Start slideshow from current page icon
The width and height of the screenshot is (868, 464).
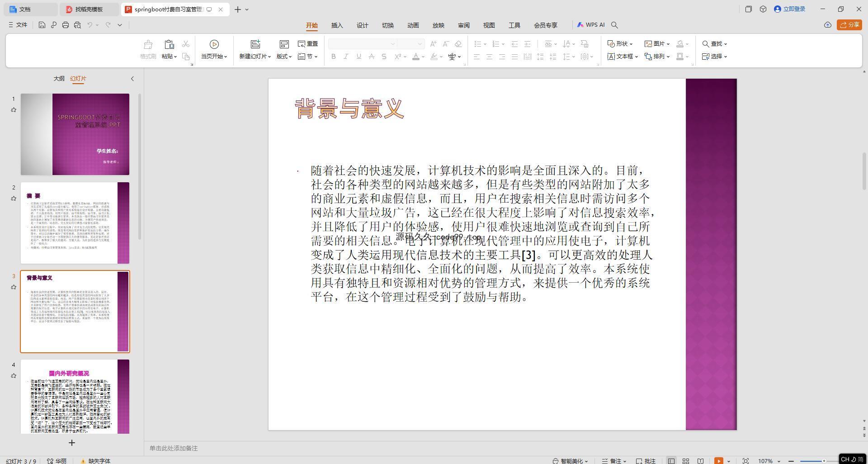point(214,44)
